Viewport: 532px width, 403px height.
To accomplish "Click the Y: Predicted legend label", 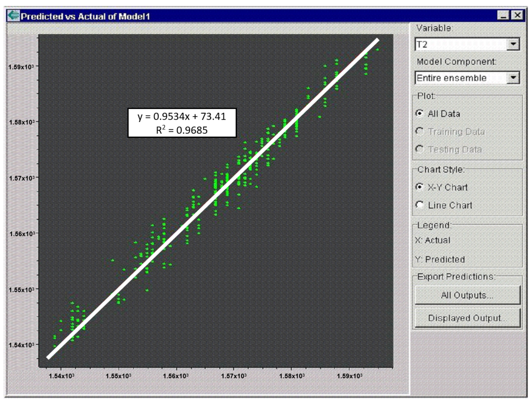I will 440,260.
